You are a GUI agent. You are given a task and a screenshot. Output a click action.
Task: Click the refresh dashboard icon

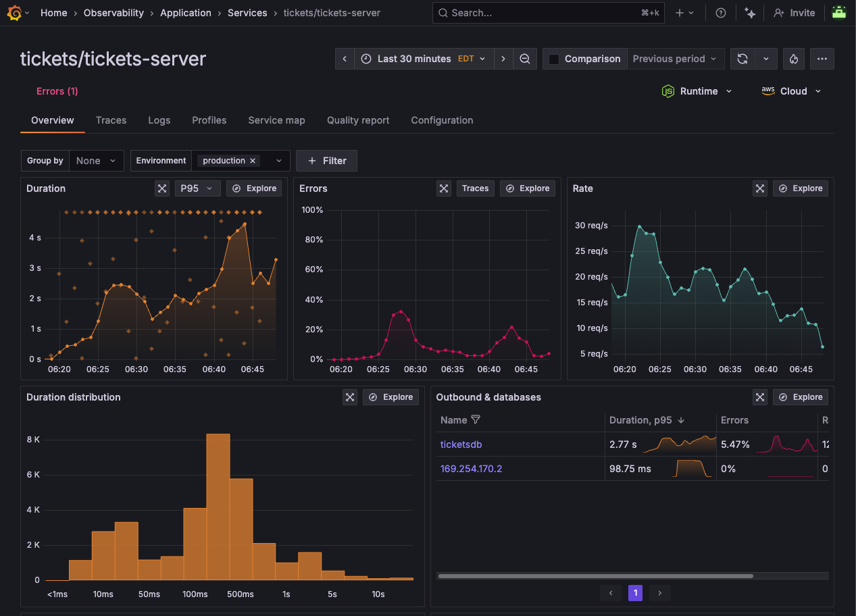742,59
